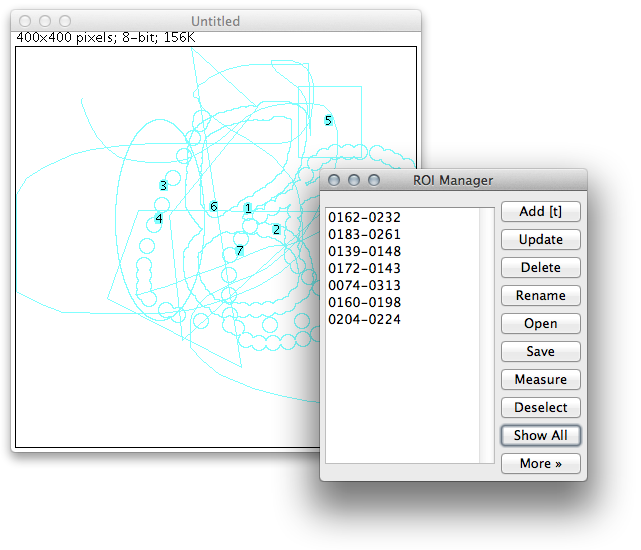The height and width of the screenshot is (550, 641).
Task: Minimize the ROI Manager window
Action: 354,180
